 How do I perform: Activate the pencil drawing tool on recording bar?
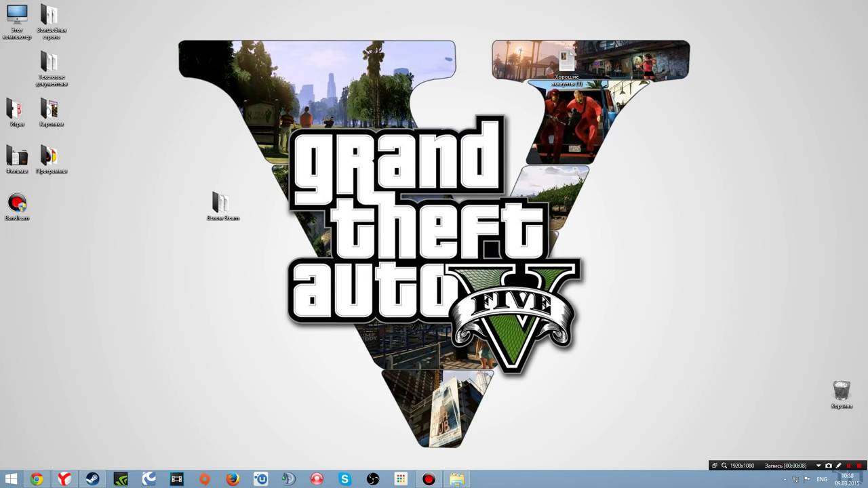click(839, 466)
